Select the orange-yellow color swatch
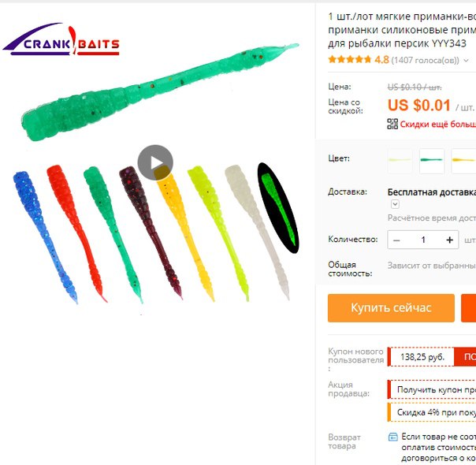 point(463,160)
